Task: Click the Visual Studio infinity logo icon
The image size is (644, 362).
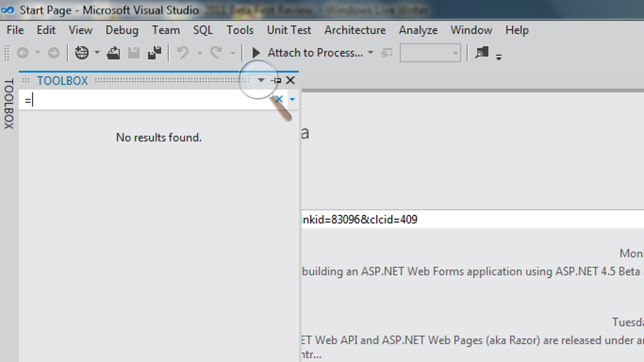Action: (x=8, y=10)
